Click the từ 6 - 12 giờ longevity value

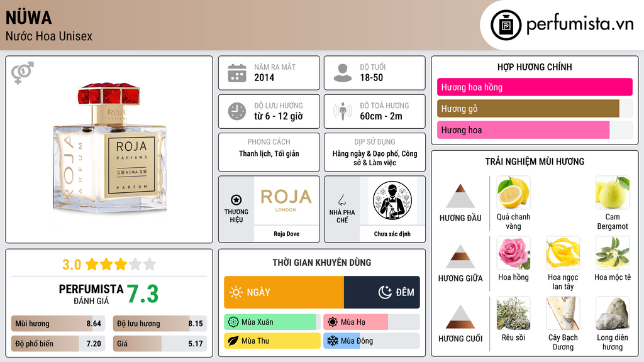point(279,116)
